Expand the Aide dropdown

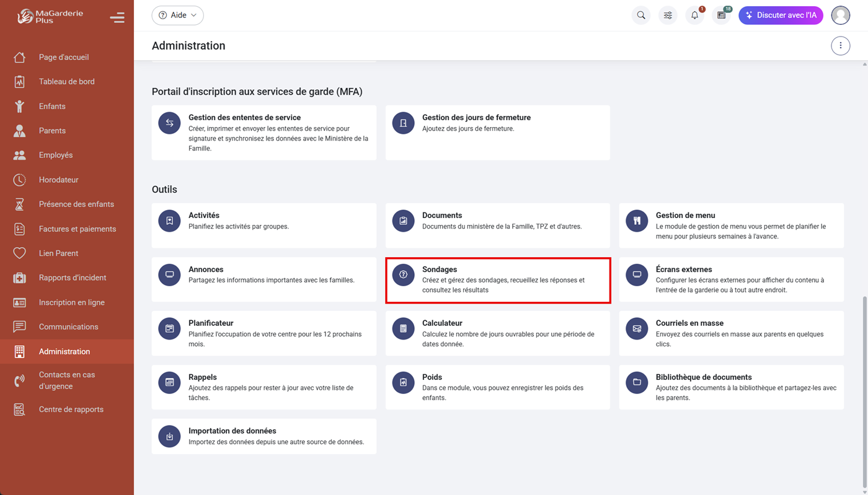178,15
